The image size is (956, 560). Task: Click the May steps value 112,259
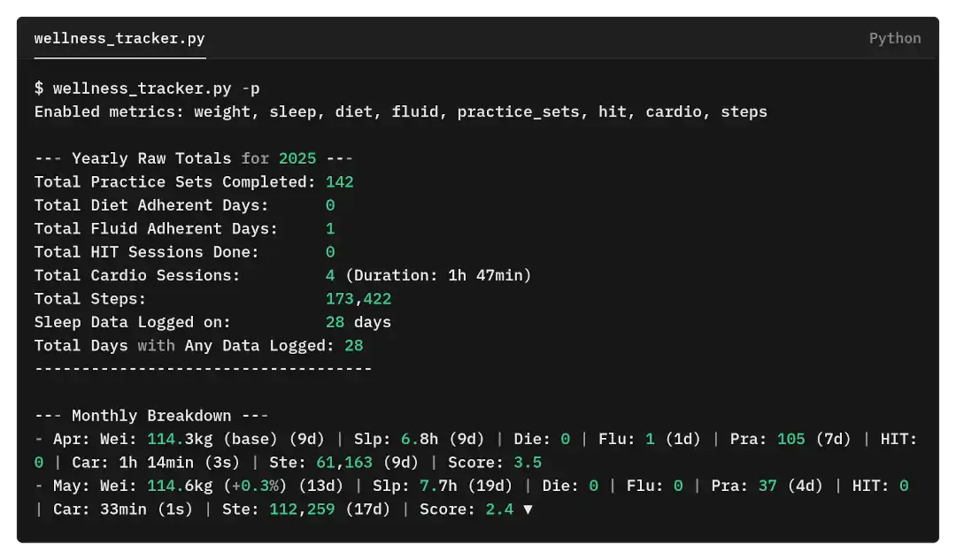tap(302, 510)
